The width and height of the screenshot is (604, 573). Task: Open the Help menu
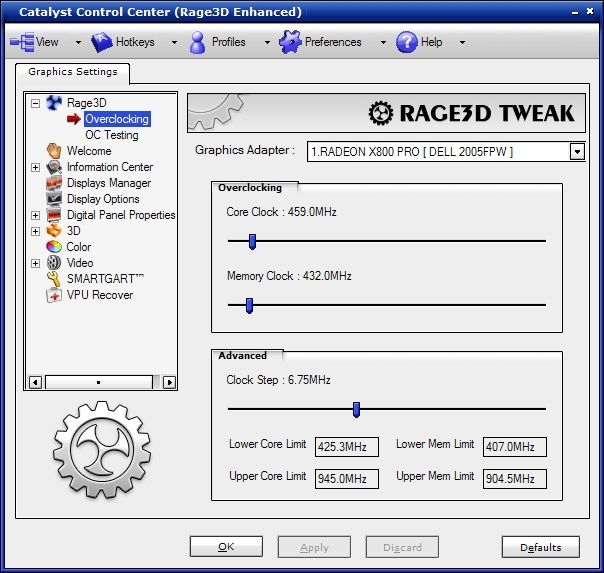click(x=431, y=42)
